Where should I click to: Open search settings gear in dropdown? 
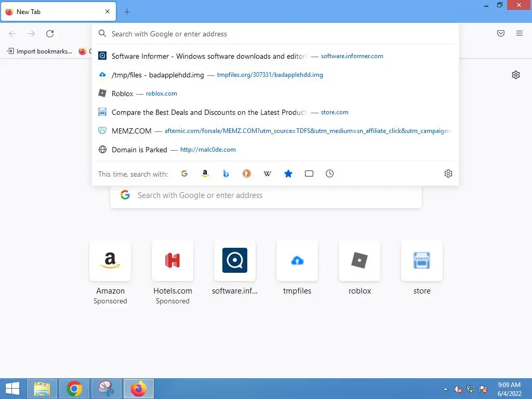coord(448,174)
